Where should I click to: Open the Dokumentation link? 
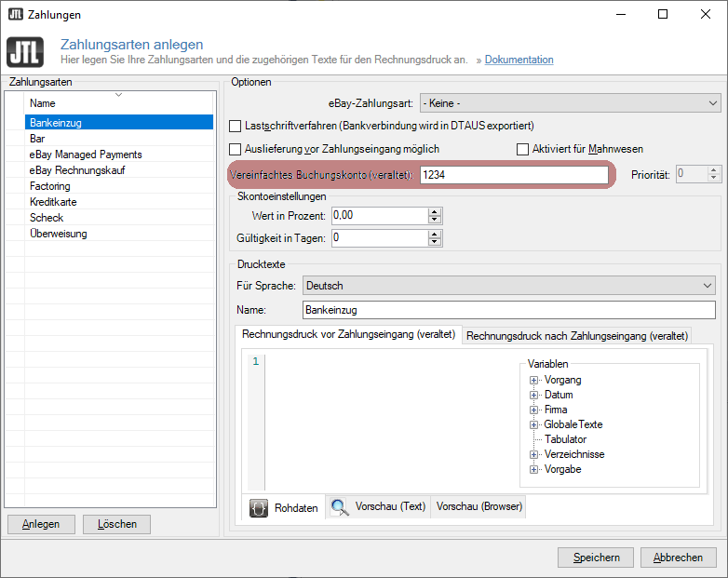pyautogui.click(x=519, y=60)
